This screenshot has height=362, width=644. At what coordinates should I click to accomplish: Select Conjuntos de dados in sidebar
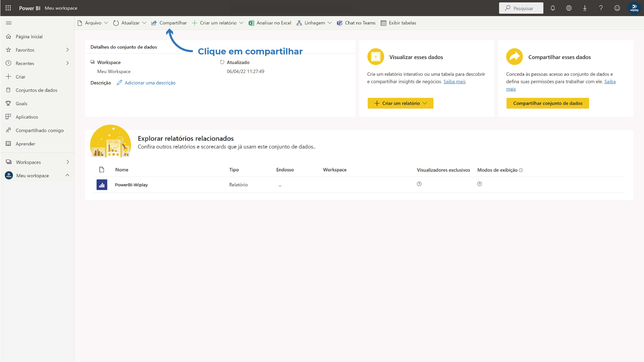36,90
